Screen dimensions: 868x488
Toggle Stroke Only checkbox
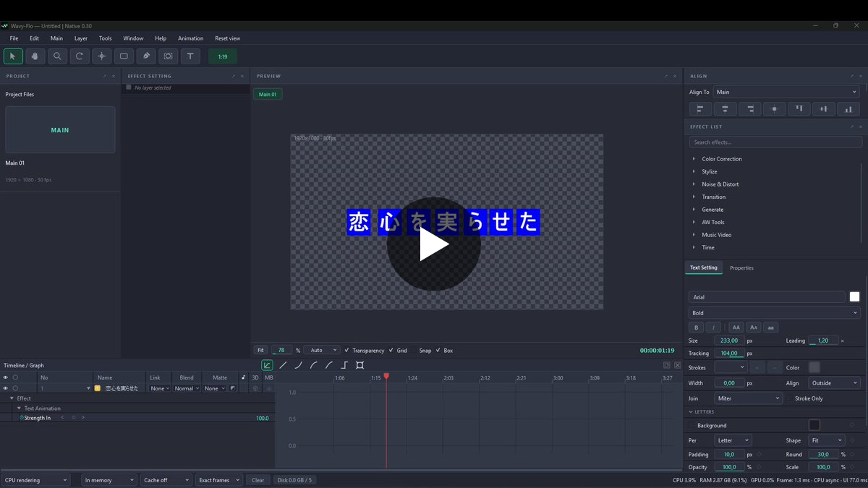tap(790, 398)
